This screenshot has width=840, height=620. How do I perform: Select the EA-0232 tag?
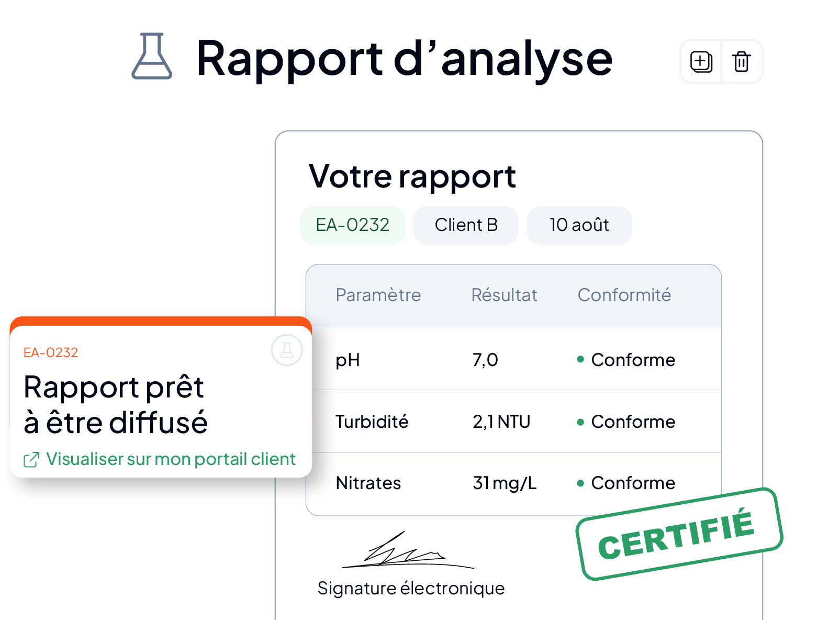coord(353,225)
